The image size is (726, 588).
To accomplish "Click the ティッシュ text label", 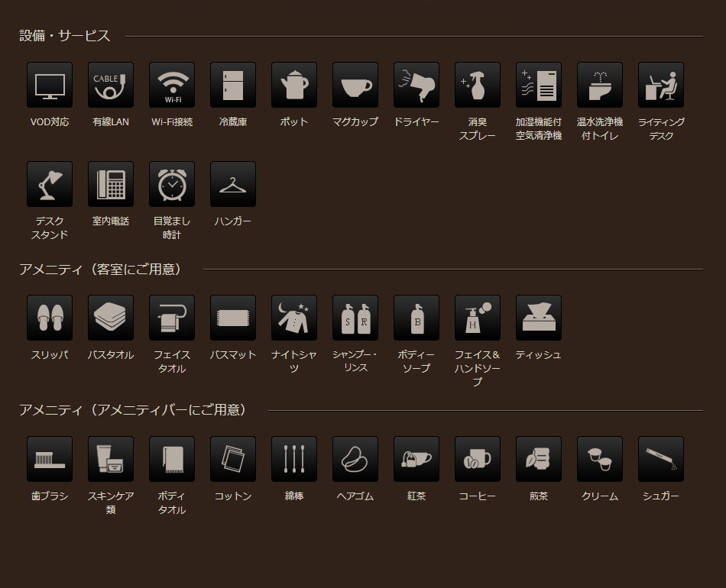I will (539, 355).
